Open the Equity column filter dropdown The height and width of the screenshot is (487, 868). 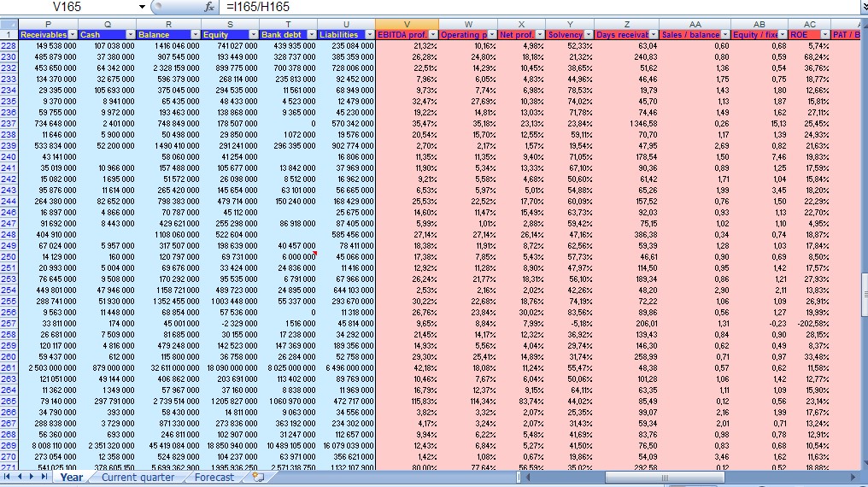(x=253, y=34)
